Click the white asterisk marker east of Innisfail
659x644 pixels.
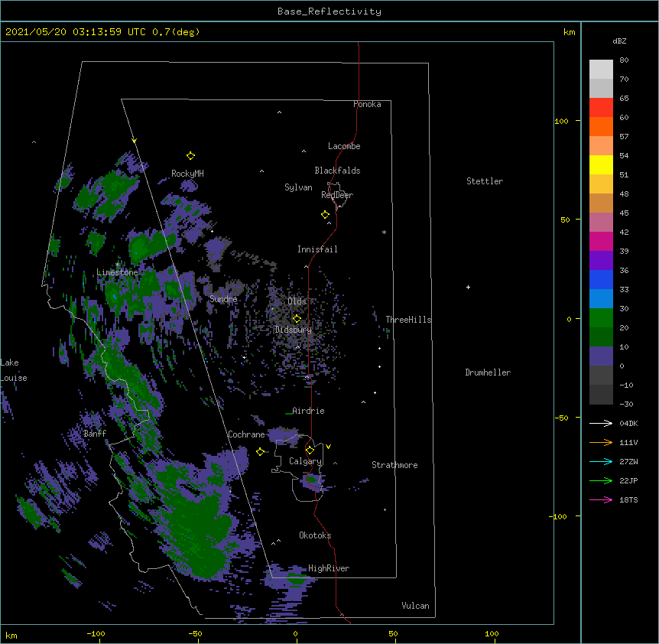click(384, 232)
